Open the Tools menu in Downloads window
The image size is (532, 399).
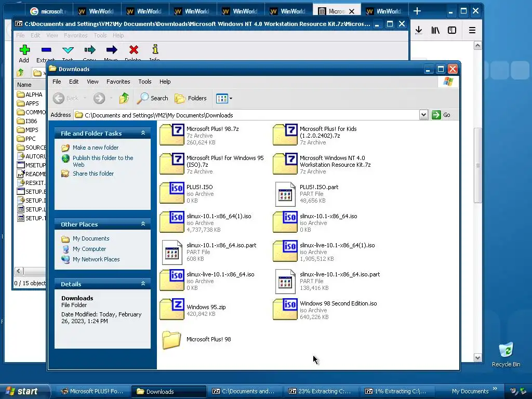(x=145, y=82)
